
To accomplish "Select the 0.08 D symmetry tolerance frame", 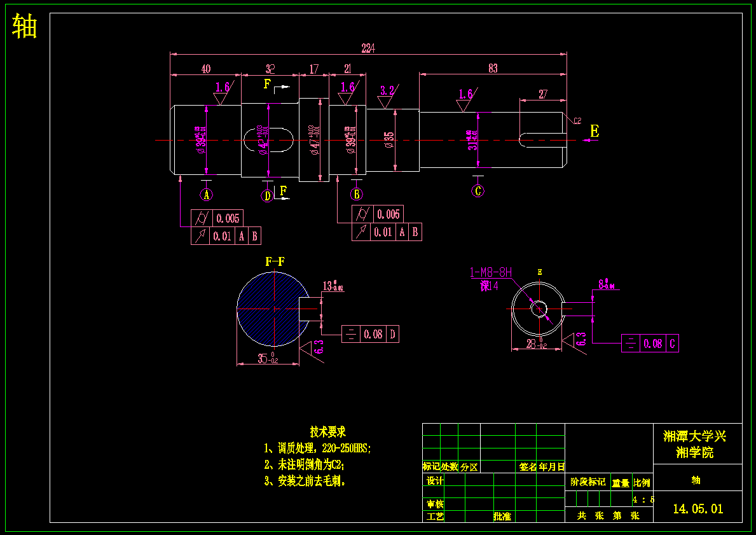I will coord(370,334).
